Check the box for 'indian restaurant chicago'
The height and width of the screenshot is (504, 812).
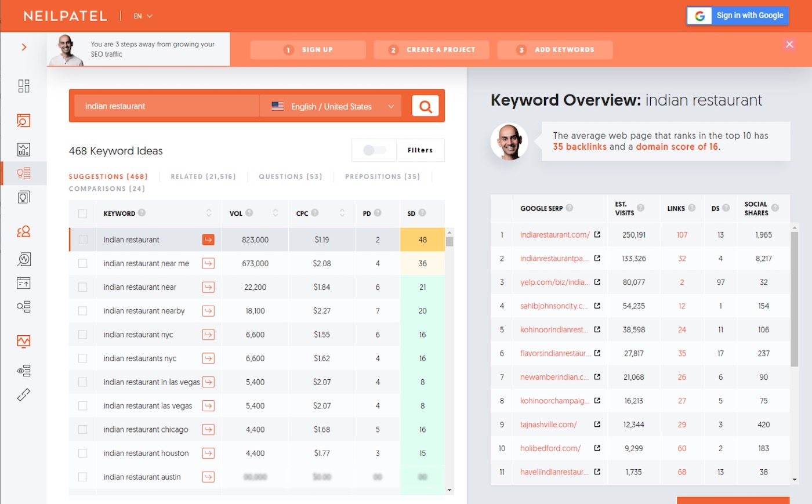[x=83, y=430]
